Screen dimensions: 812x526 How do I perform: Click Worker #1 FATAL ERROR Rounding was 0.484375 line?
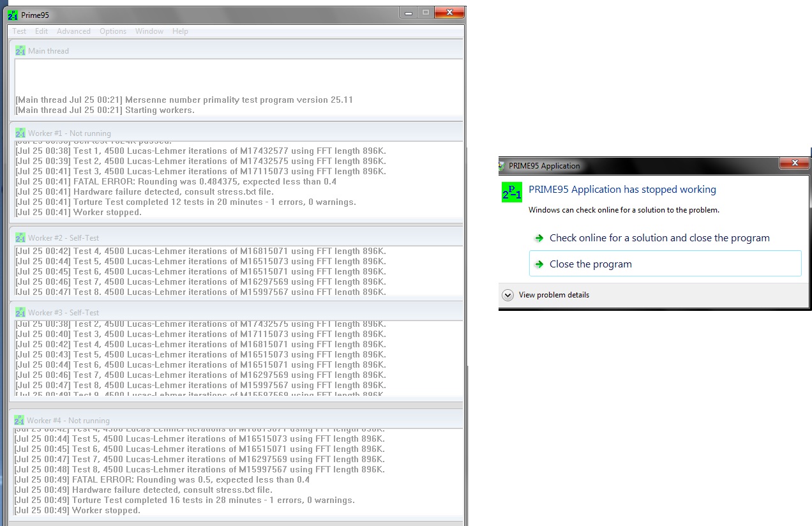(176, 181)
